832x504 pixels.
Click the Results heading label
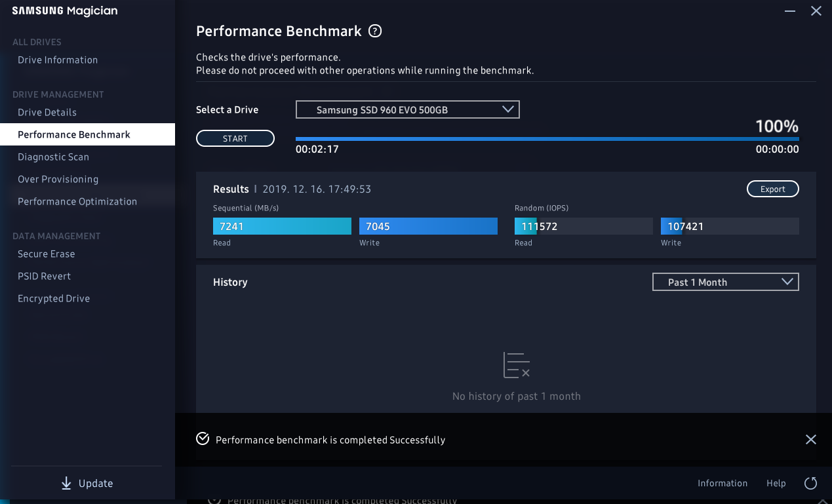[231, 189]
